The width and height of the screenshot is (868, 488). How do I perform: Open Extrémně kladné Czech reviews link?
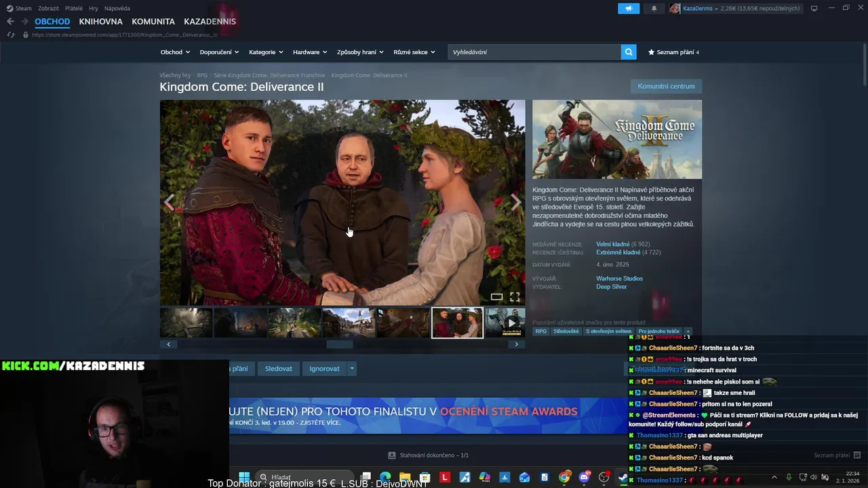pyautogui.click(x=618, y=252)
